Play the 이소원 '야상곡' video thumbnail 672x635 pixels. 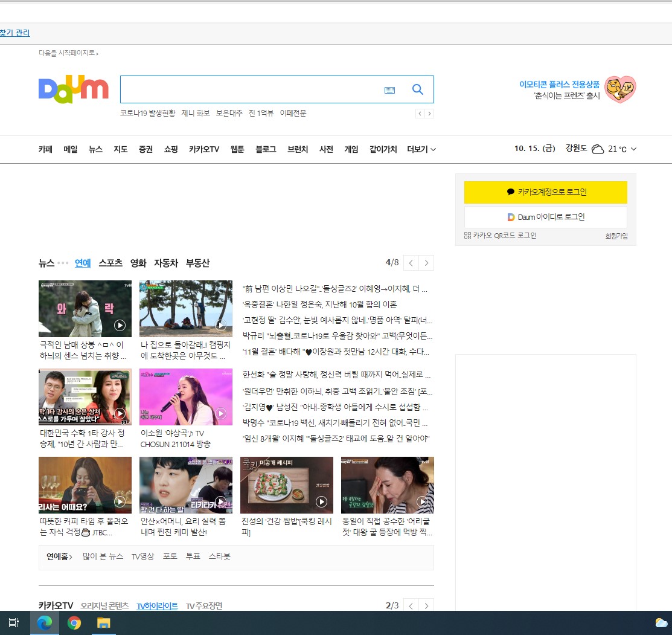(185, 397)
